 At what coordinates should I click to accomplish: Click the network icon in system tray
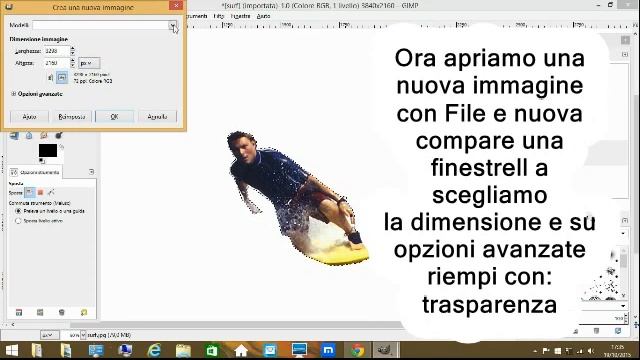[579, 351]
